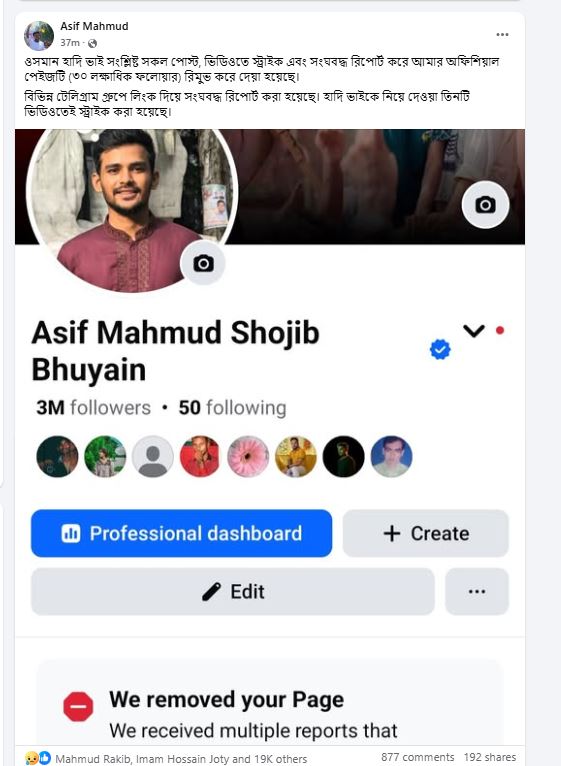The width and height of the screenshot is (561, 766).
Task: Click the gray default silhouette follower avatar
Action: click(x=153, y=457)
